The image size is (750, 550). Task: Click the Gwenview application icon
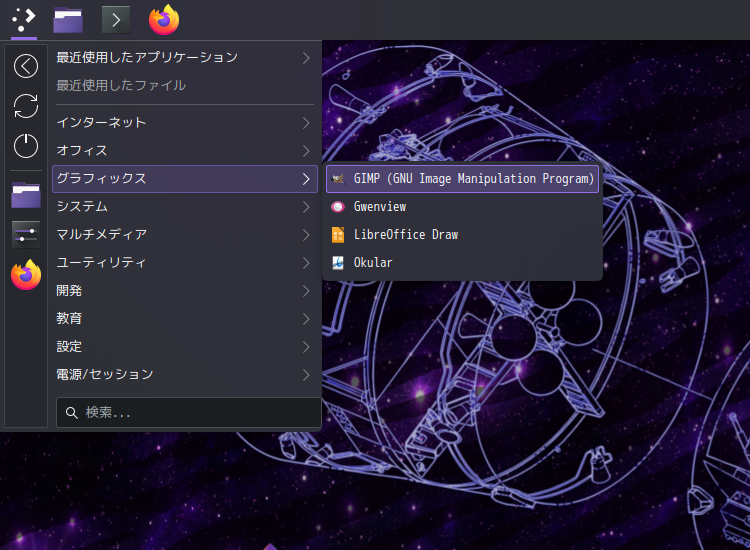point(338,207)
